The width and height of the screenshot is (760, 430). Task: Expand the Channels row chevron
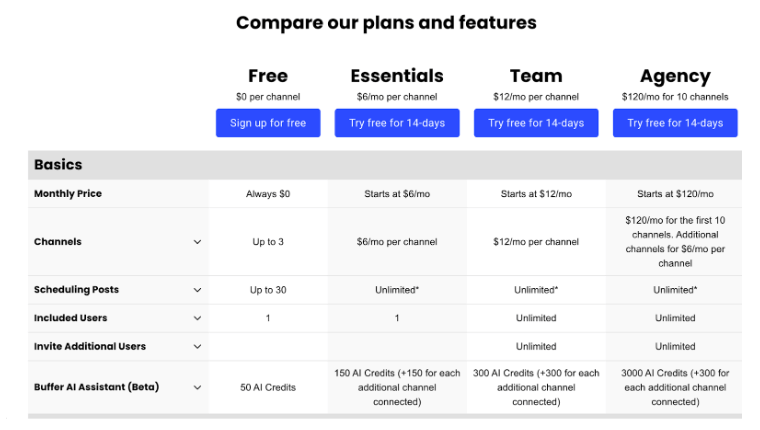(197, 242)
